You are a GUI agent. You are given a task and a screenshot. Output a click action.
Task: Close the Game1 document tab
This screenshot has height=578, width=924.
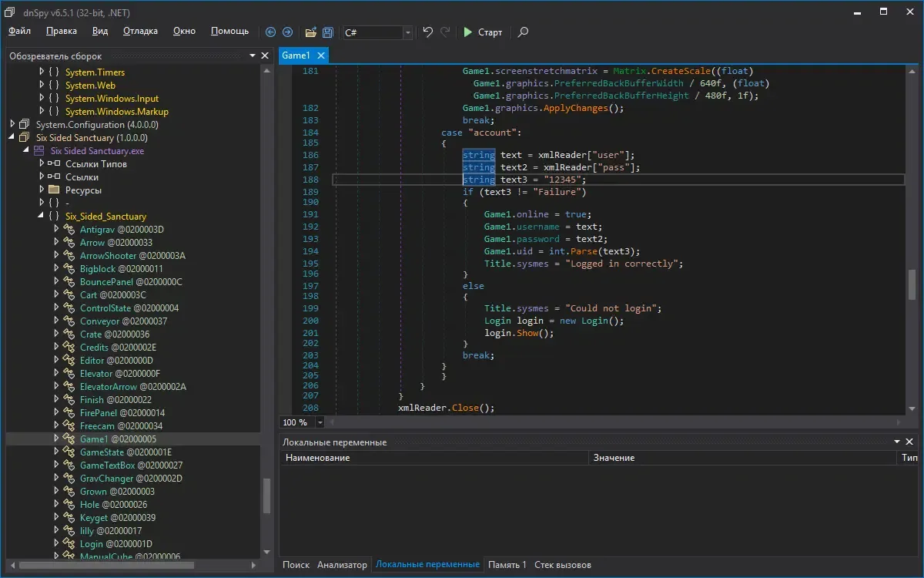(x=321, y=55)
